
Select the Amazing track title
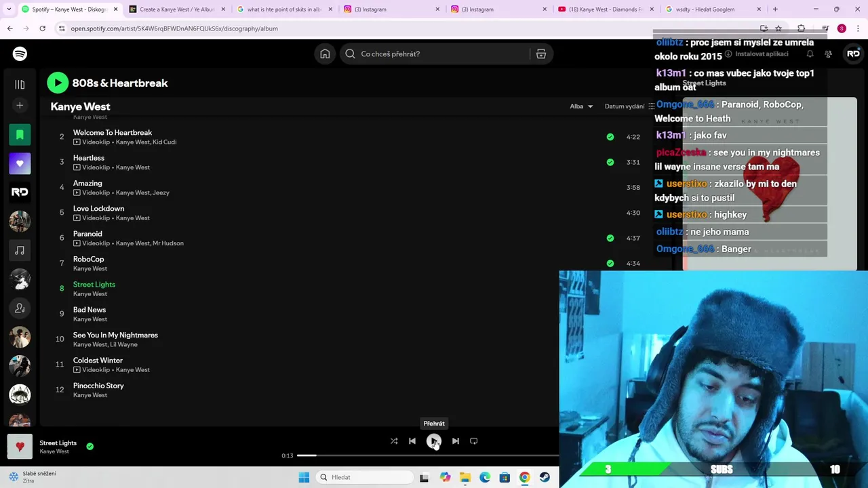point(87,183)
